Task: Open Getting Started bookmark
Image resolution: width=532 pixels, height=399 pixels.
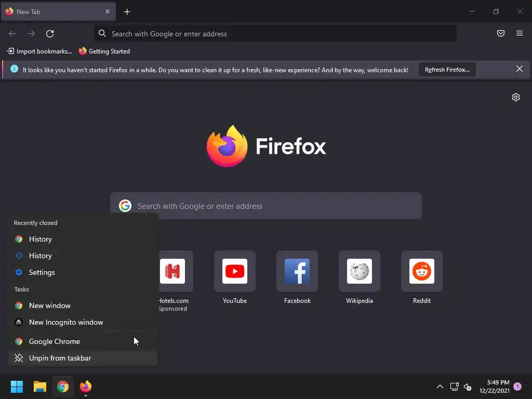Action: [x=104, y=51]
